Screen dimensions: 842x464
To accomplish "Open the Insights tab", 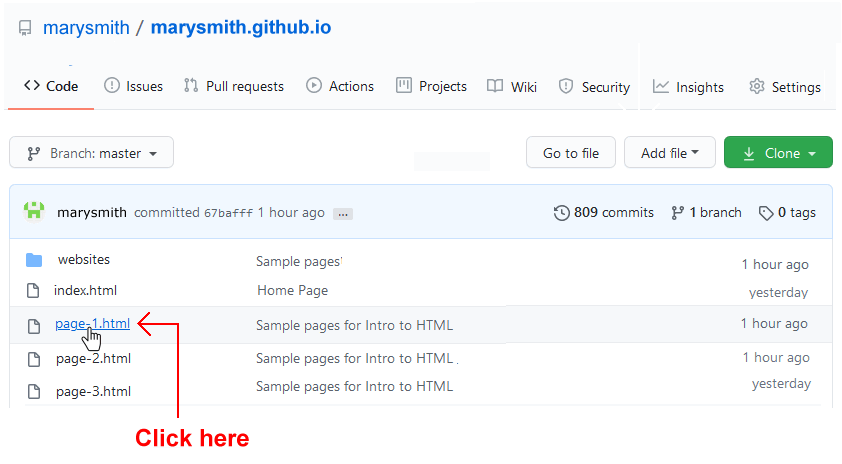I will tap(688, 87).
